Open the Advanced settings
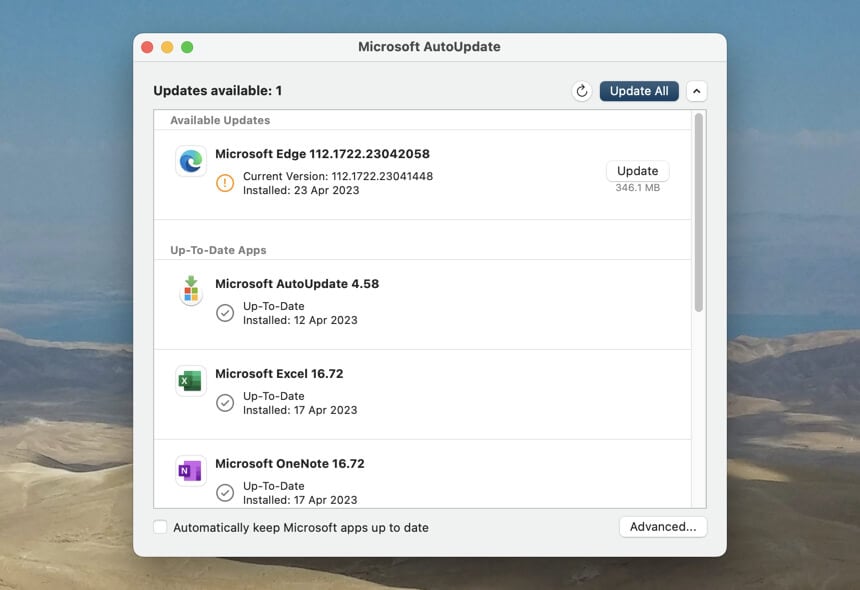860x590 pixels. (663, 527)
